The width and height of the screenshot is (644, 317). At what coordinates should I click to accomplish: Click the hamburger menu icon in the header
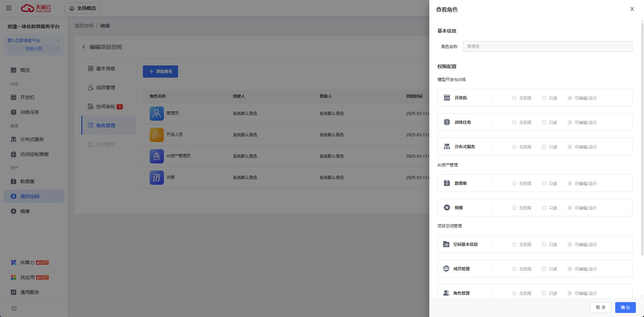click(9, 8)
